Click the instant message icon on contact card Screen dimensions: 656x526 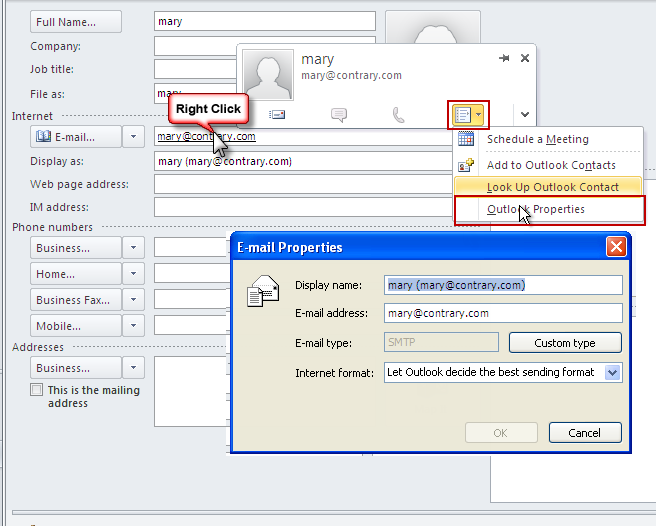[x=338, y=115]
